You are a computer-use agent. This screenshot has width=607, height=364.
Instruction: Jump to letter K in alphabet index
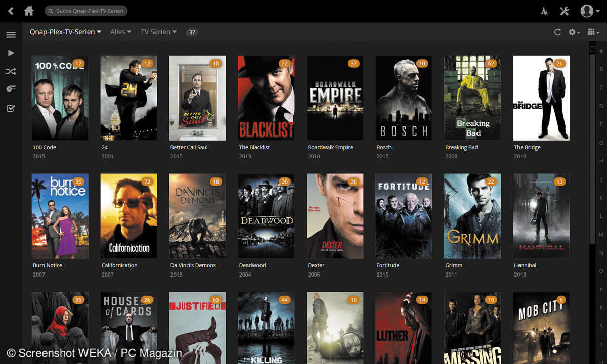click(x=601, y=198)
